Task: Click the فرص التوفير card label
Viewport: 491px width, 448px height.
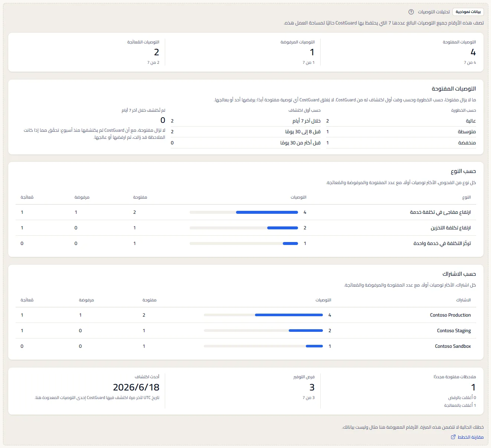Action: click(x=304, y=377)
